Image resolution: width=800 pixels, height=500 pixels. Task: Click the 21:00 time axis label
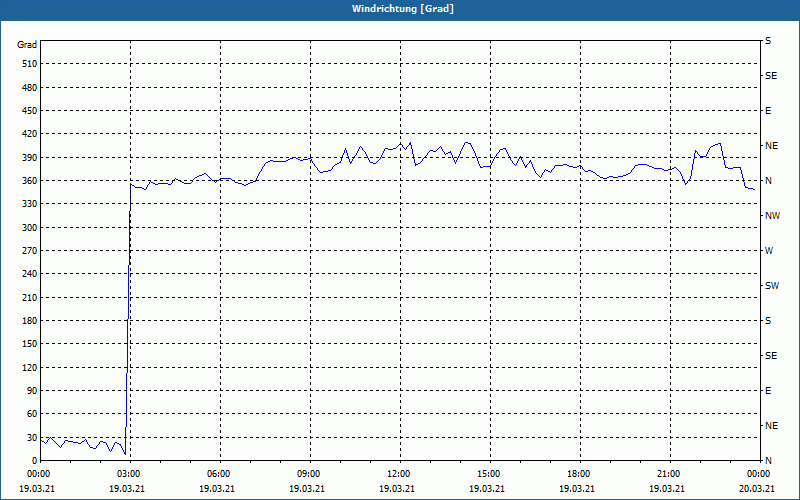click(x=670, y=474)
